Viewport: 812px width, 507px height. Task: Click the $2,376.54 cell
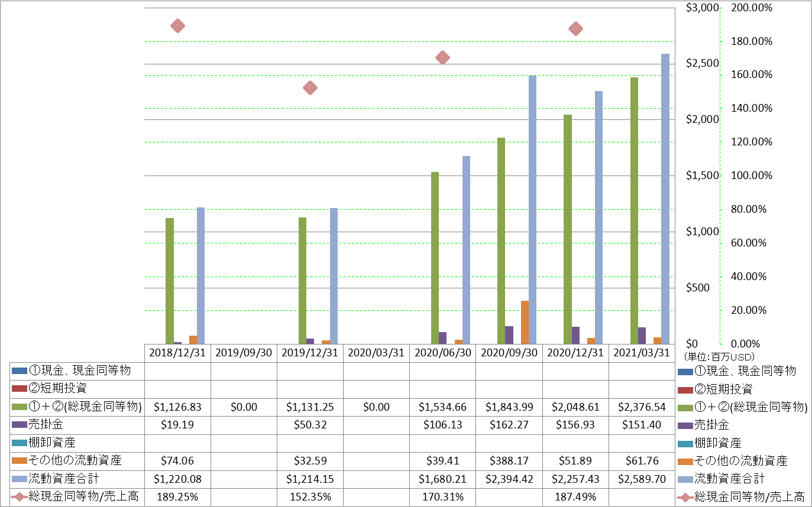[641, 407]
